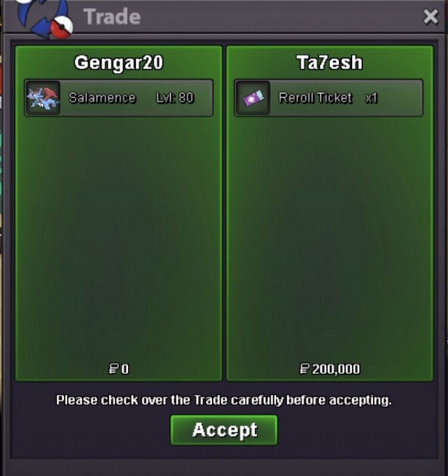Click the x1 quantity label

[371, 98]
